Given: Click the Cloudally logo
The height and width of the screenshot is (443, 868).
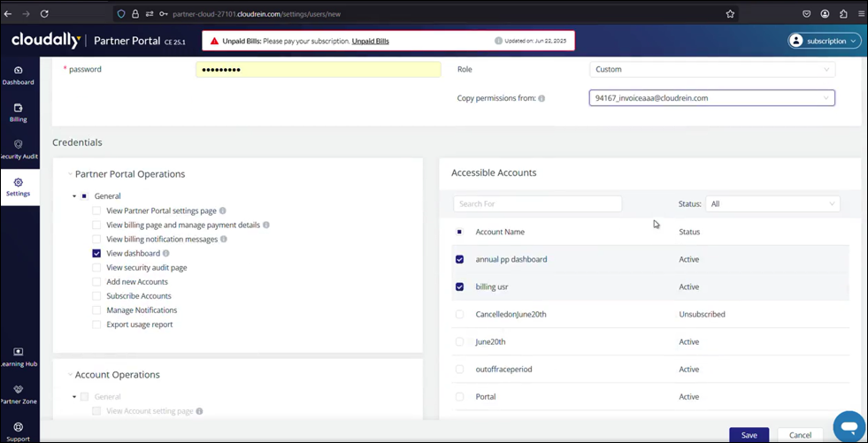Looking at the screenshot, I should (46, 41).
